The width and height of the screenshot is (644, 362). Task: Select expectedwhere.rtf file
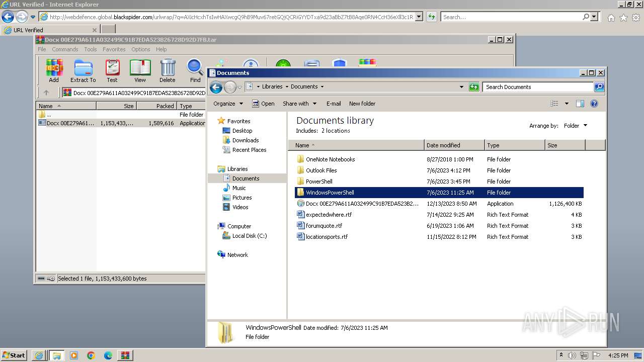(x=329, y=215)
